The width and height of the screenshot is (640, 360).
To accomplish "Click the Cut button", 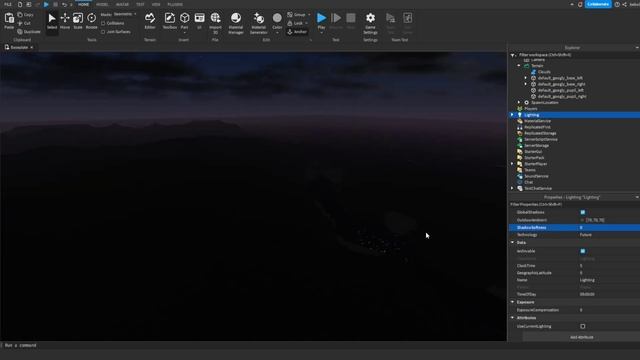I will (x=24, y=23).
